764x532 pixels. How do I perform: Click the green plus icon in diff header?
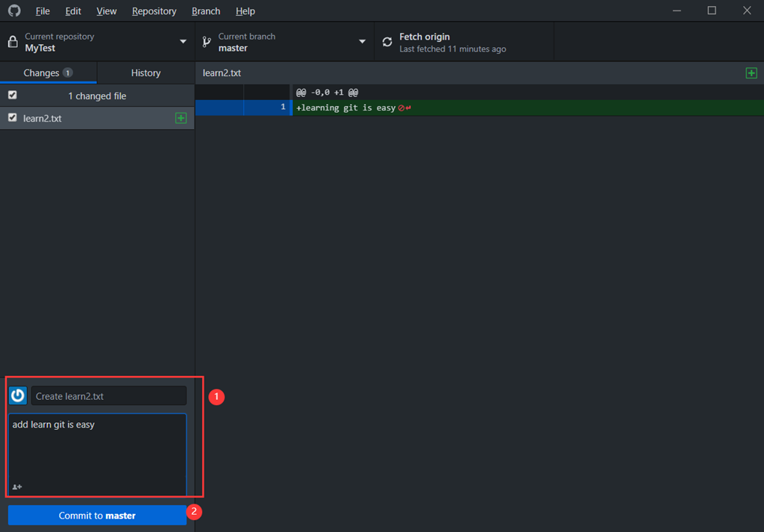click(x=751, y=73)
